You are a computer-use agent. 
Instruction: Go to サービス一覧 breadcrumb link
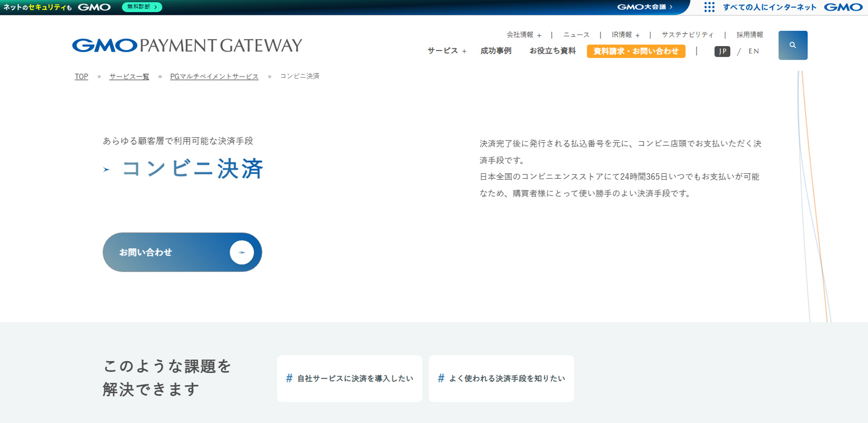(x=129, y=77)
